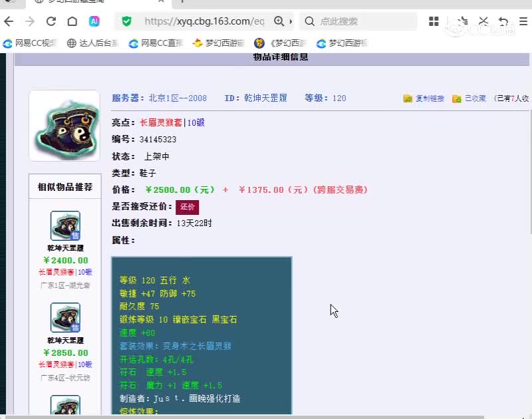Click the 套装效果 变身术之长眉灵猴 line
Screen dimensions: 532x419
[176, 346]
